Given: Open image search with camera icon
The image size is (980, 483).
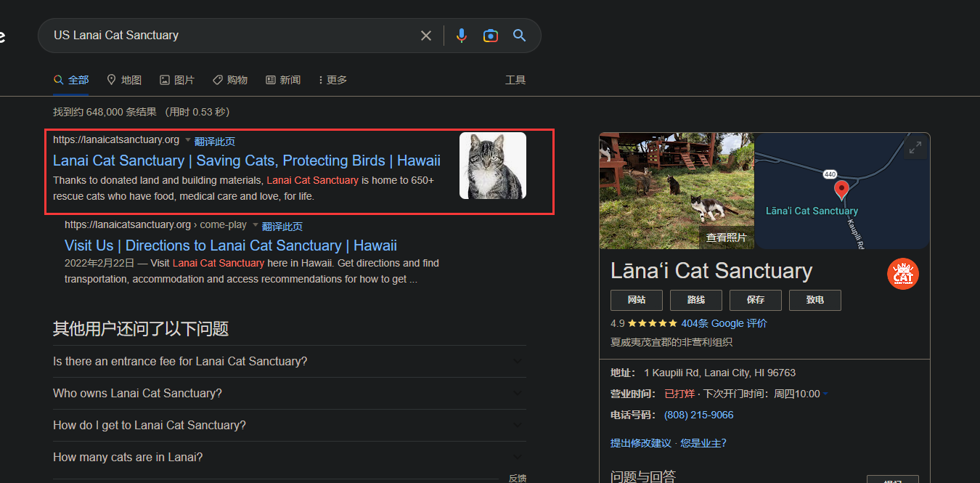Looking at the screenshot, I should pos(491,36).
